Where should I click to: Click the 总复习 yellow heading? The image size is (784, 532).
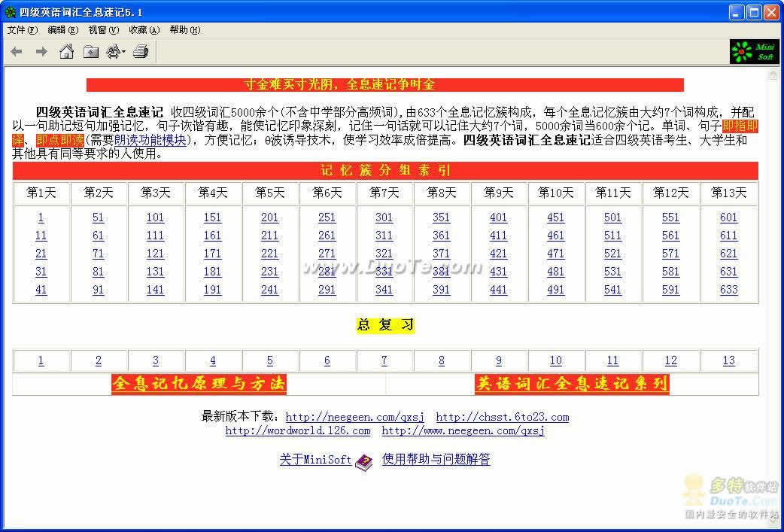point(385,325)
